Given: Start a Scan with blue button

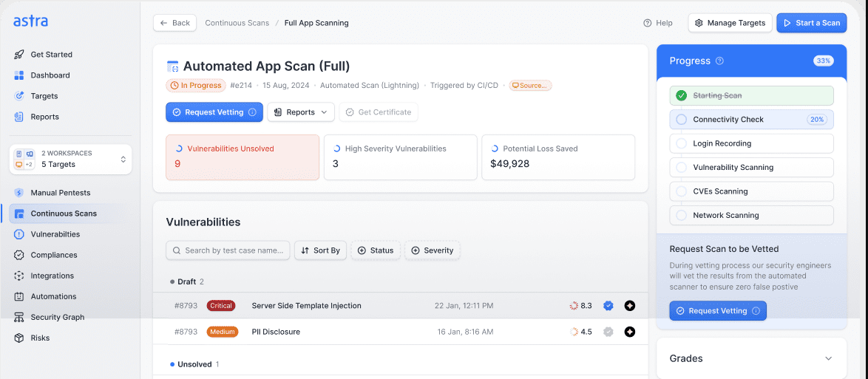Looking at the screenshot, I should pos(812,23).
